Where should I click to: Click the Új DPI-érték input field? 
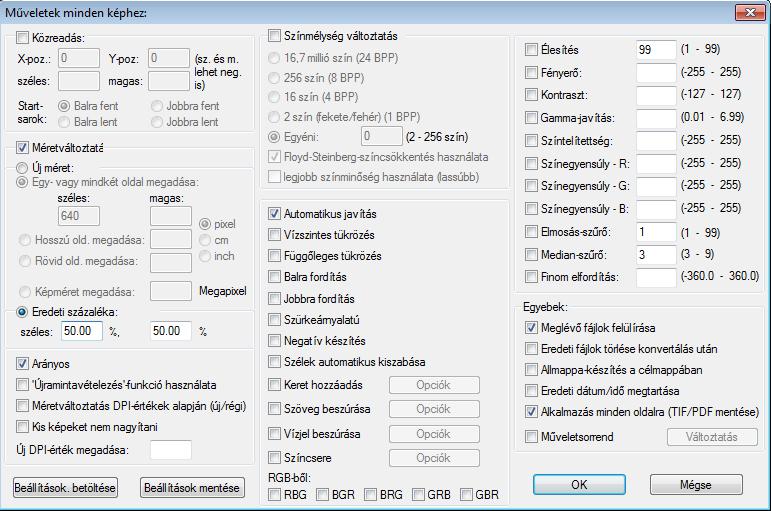[x=170, y=450]
